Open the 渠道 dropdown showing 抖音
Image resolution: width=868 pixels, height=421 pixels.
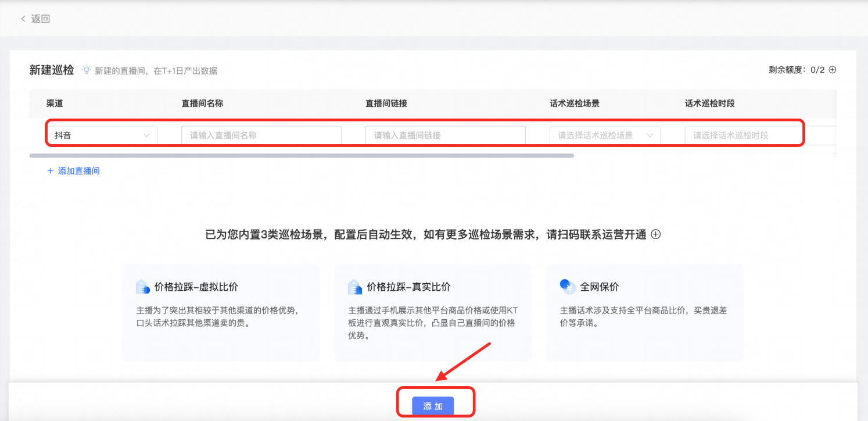coord(102,135)
